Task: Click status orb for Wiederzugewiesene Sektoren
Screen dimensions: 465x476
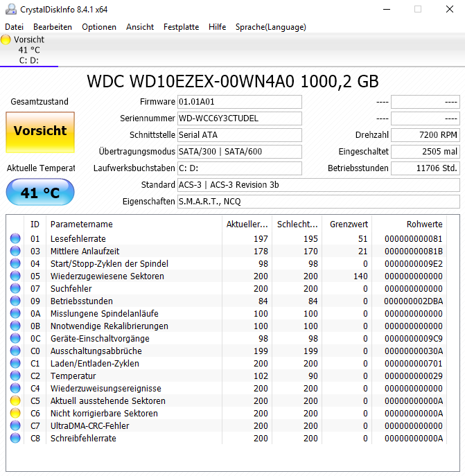Action: pyautogui.click(x=15, y=276)
